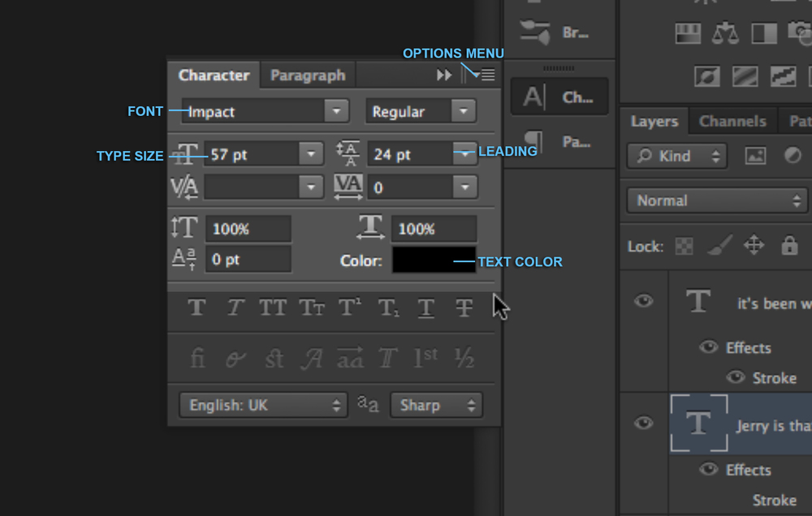Open the kerning dropdown

coord(311,187)
